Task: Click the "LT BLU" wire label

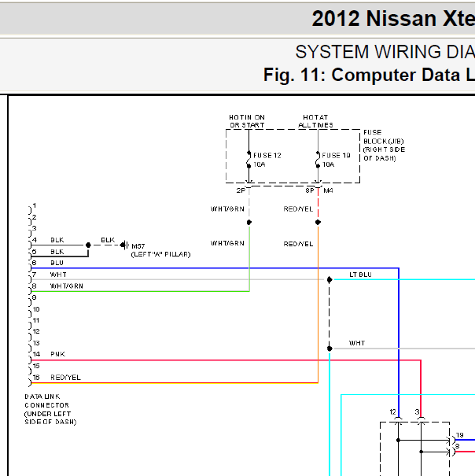Action: point(360,275)
